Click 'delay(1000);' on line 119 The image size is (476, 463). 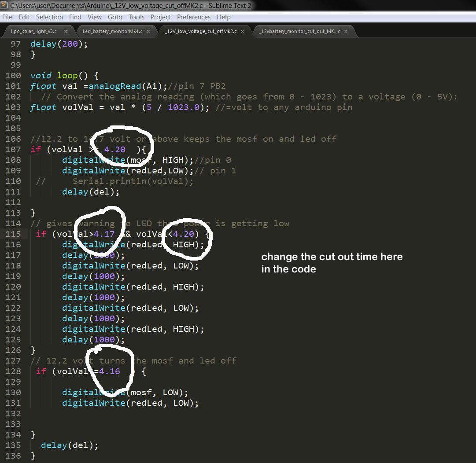[x=93, y=276]
